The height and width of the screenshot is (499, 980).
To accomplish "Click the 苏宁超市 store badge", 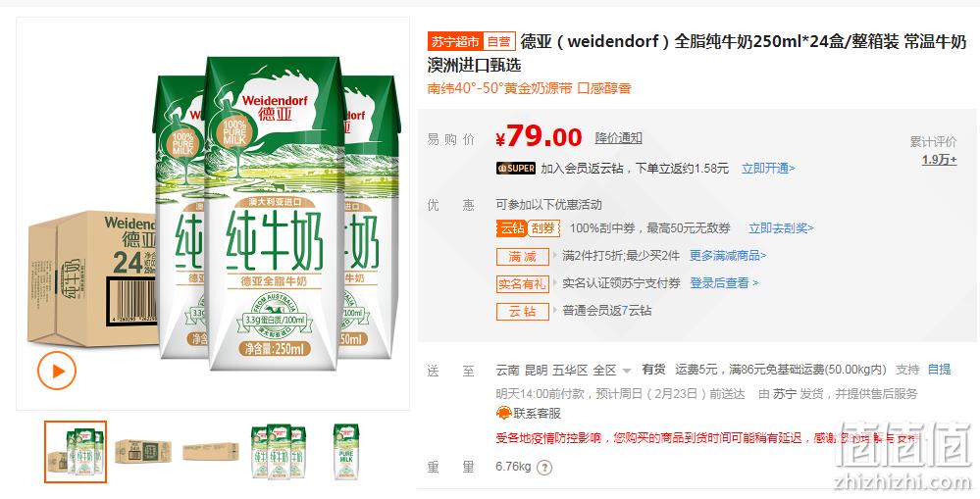I will click(x=455, y=42).
